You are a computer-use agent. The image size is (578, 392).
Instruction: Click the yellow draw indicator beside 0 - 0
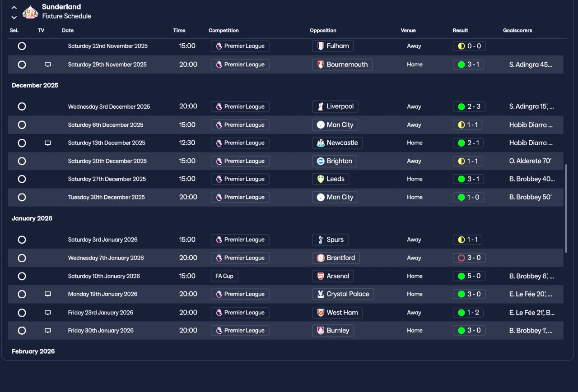(x=461, y=46)
